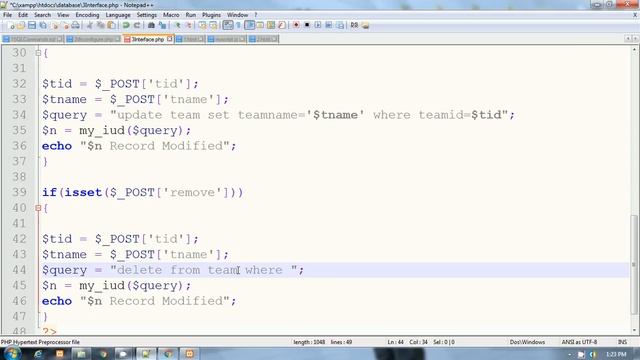Close the 1SQLCommands.sql tab

(x=60, y=39)
